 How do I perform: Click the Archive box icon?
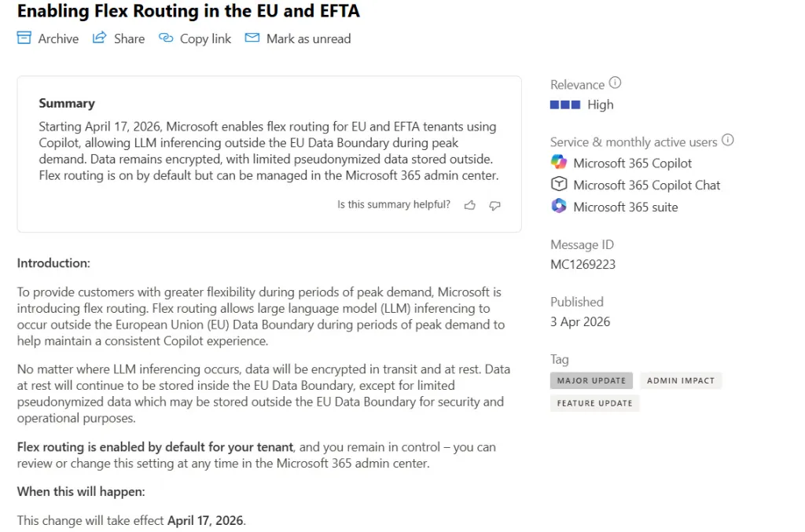tap(24, 38)
